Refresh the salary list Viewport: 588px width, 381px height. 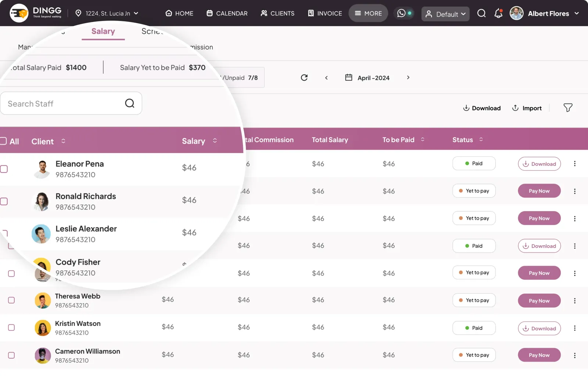click(x=304, y=77)
